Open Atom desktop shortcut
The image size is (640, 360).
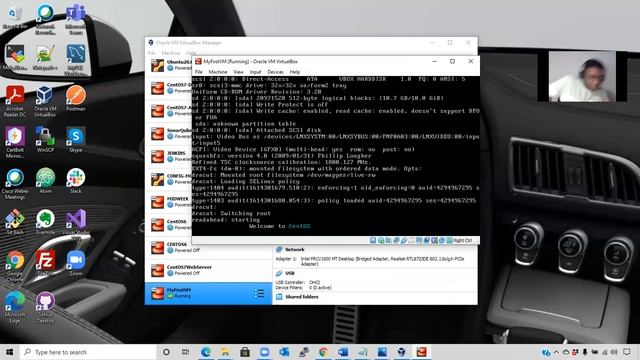tap(45, 180)
